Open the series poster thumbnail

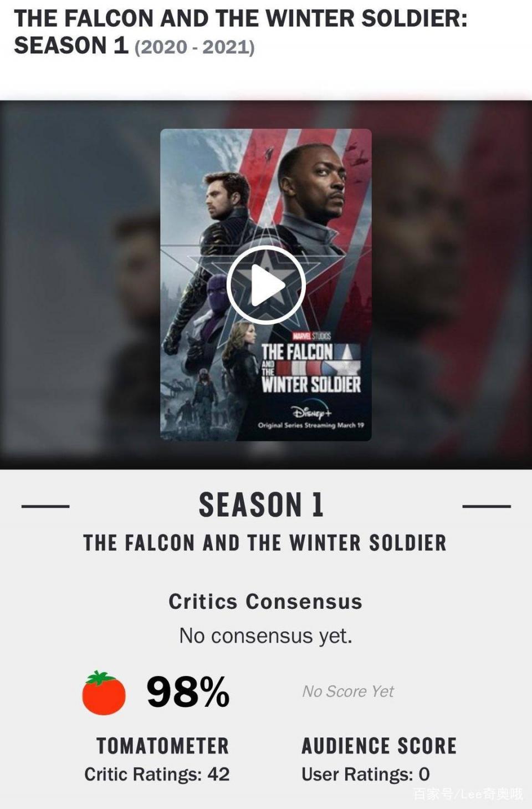(266, 285)
